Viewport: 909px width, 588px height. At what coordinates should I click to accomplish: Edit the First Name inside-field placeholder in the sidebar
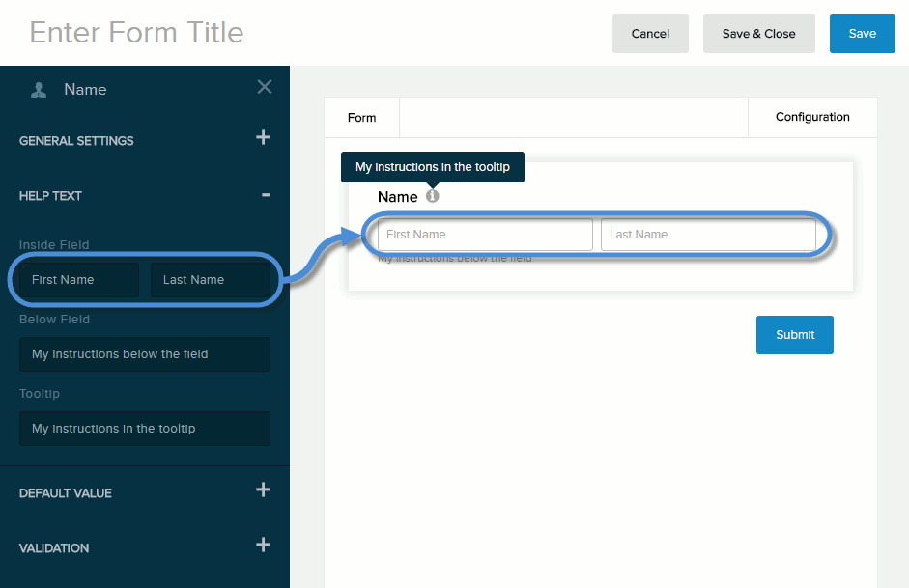(79, 280)
